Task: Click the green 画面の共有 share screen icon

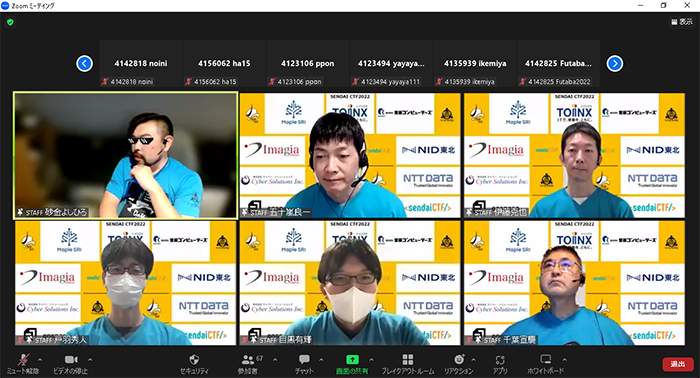Action: [x=352, y=359]
